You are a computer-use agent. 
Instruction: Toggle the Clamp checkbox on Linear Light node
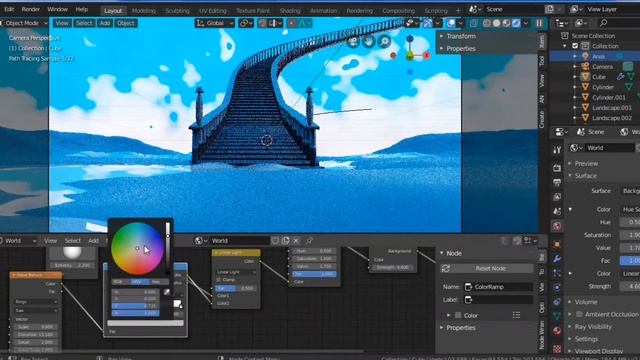219,280
